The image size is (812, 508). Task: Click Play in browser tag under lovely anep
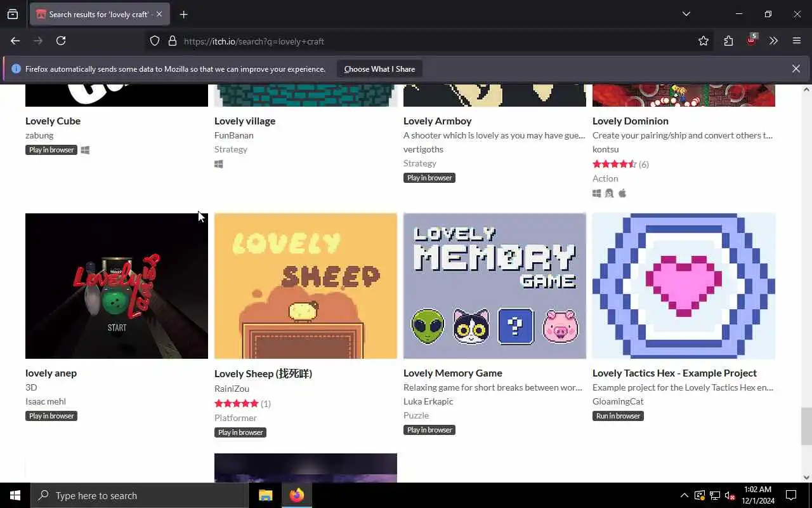click(x=51, y=416)
